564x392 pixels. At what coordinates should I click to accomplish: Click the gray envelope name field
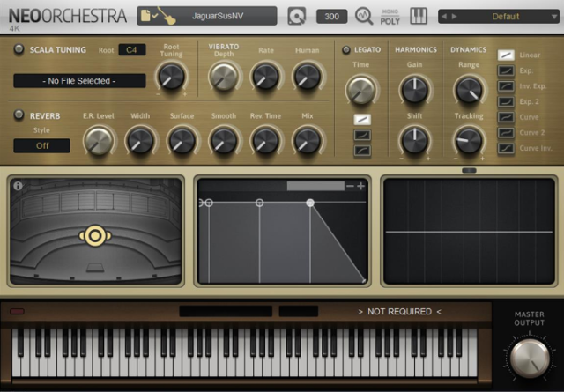315,186
